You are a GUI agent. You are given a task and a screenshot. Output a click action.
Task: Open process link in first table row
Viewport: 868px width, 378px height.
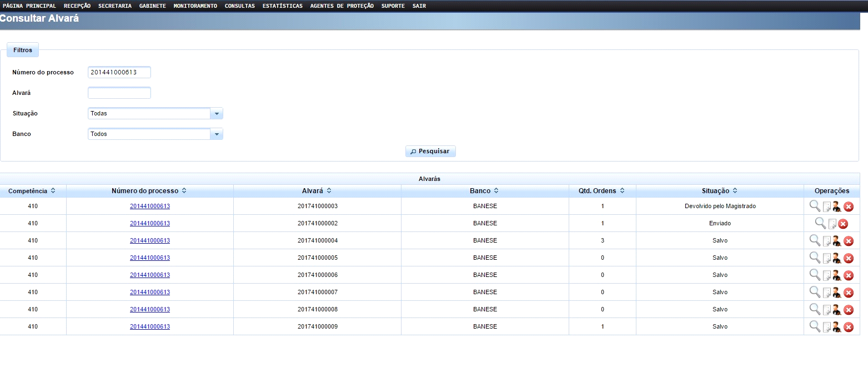pos(150,206)
